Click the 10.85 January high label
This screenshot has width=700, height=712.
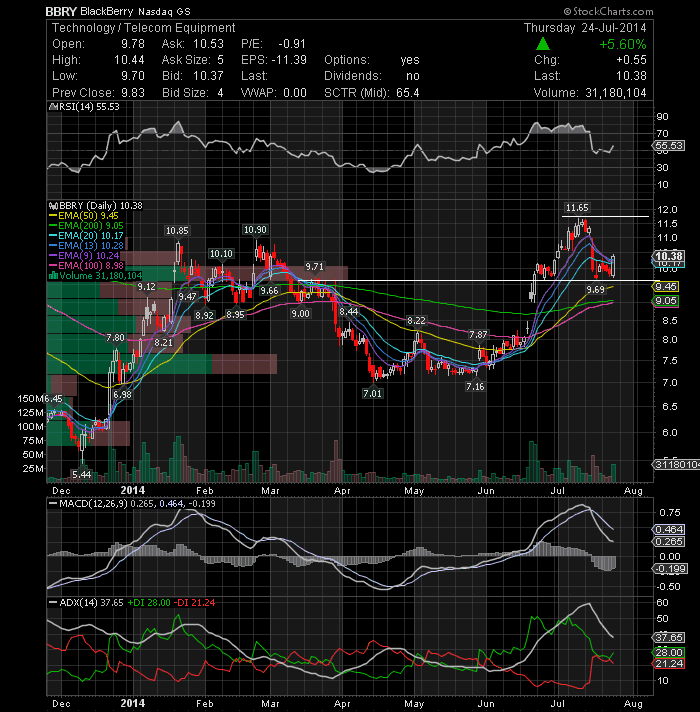177,231
